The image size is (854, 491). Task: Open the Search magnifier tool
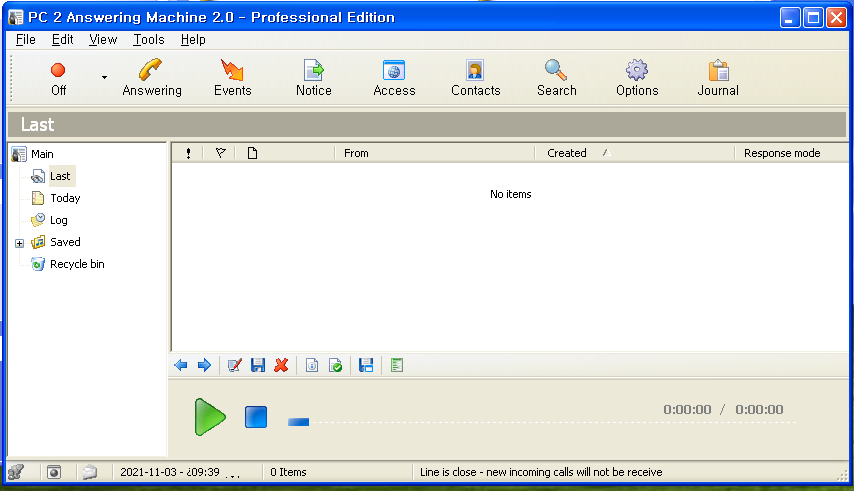click(557, 78)
